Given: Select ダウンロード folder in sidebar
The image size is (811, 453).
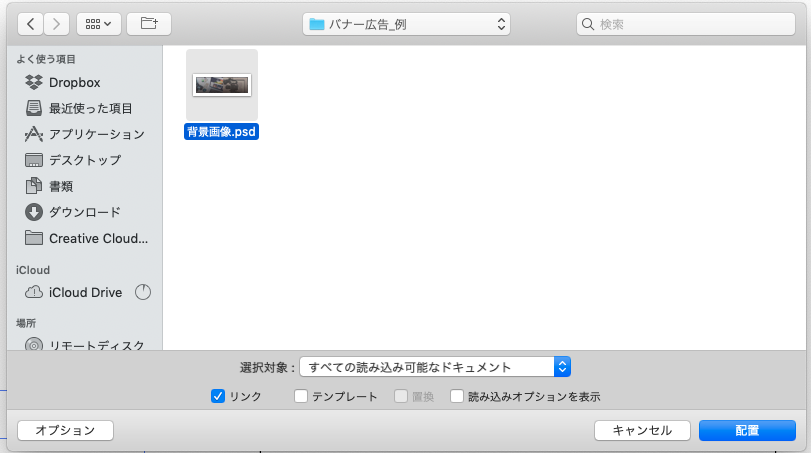Looking at the screenshot, I should coord(84,212).
